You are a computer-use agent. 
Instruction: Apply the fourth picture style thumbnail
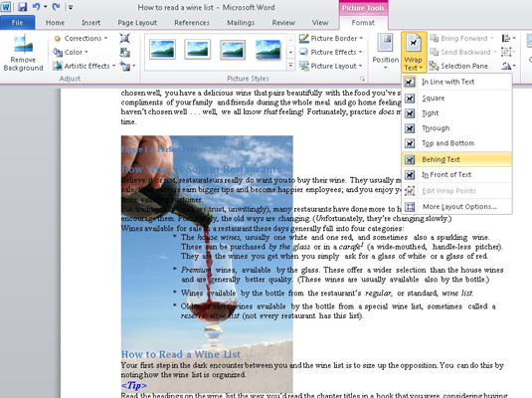268,49
